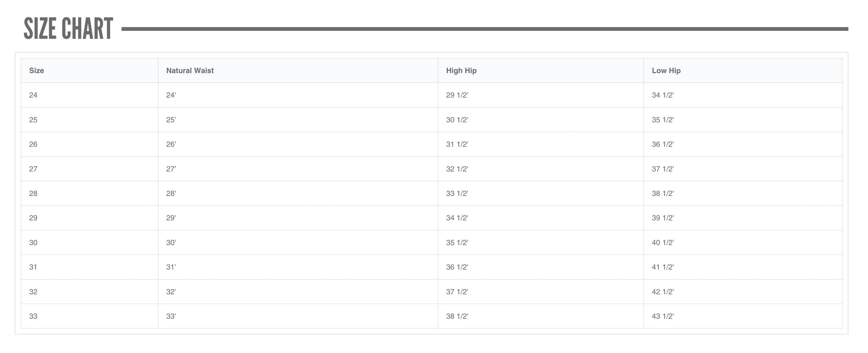This screenshot has height=353, width=868.
Task: Click natural waist value 31'
Action: tap(171, 267)
